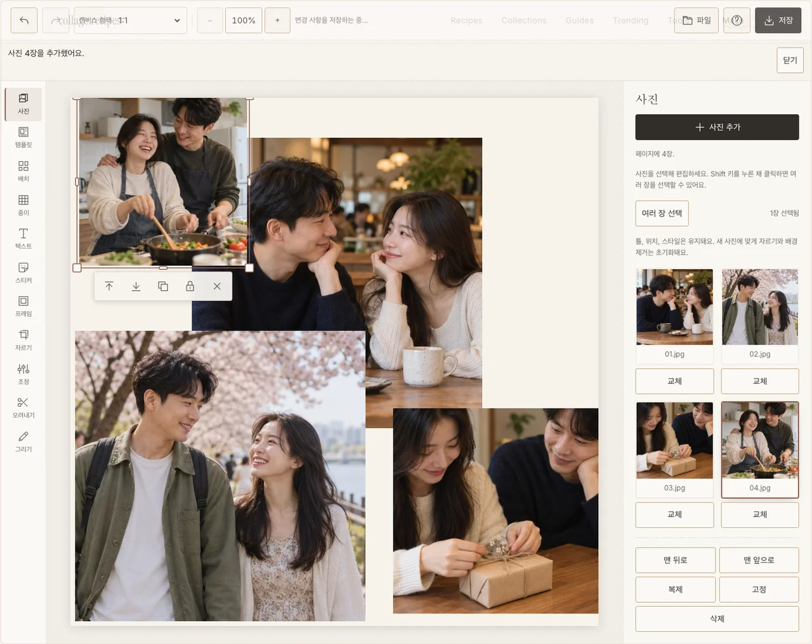Click the 저장 save button
The width and height of the screenshot is (812, 644).
tap(778, 20)
